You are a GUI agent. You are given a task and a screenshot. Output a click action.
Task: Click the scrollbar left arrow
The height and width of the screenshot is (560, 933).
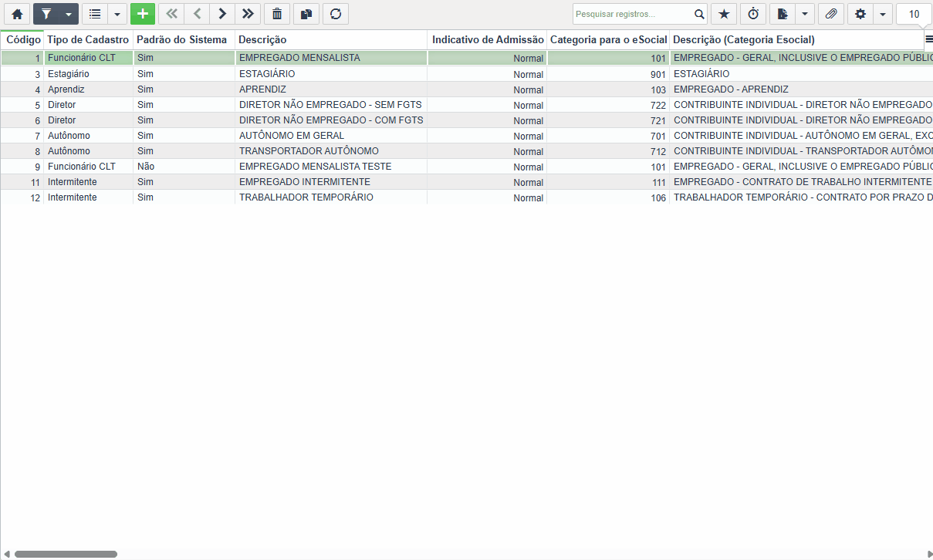[x=7, y=554]
